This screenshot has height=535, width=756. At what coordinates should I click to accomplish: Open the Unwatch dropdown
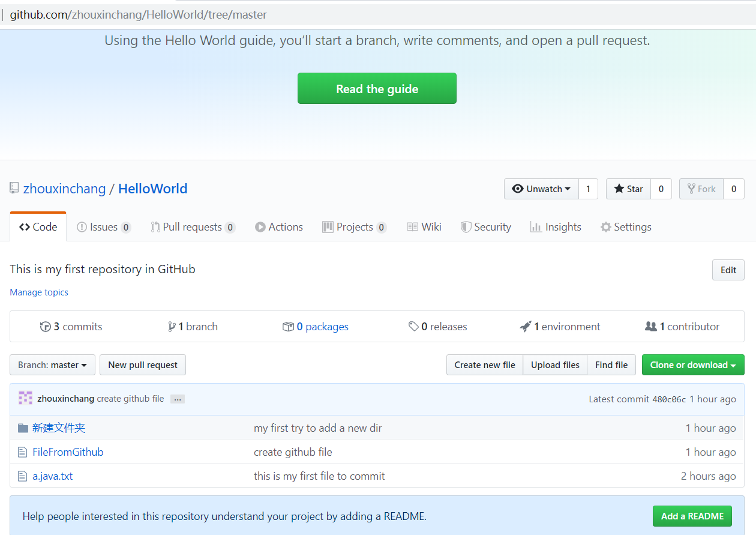coord(541,189)
